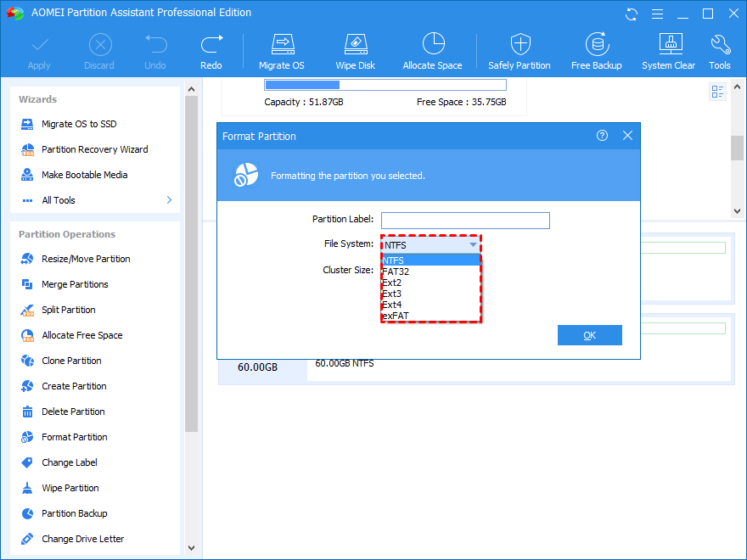Click the Redo arrow icon
747x560 pixels.
pos(211,44)
